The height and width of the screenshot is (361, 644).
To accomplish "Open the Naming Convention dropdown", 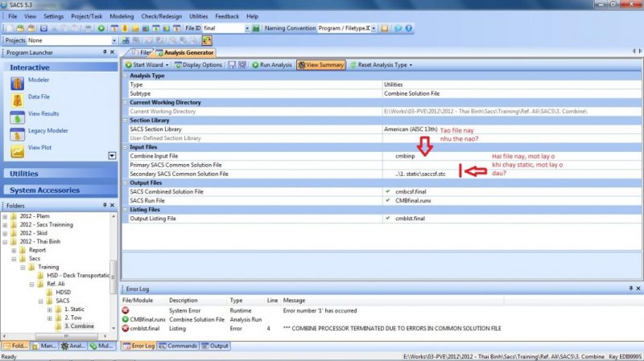I will pyautogui.click(x=374, y=28).
